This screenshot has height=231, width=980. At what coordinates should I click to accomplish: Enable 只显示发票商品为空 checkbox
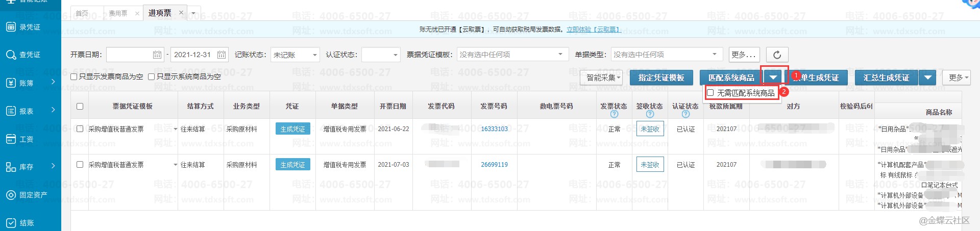click(x=74, y=77)
